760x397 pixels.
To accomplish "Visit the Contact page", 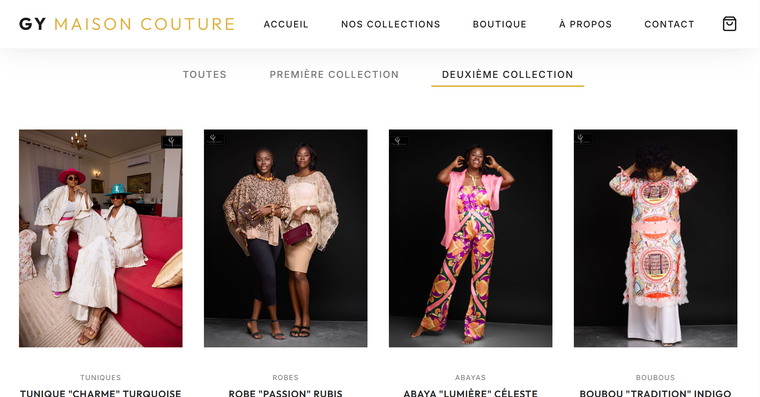I will point(669,24).
